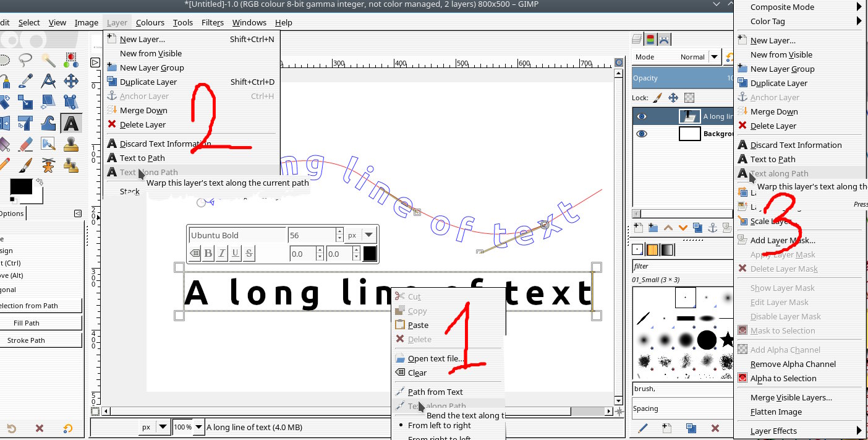This screenshot has height=440, width=868.
Task: Select the Free Select lasso tool
Action: coord(25,61)
